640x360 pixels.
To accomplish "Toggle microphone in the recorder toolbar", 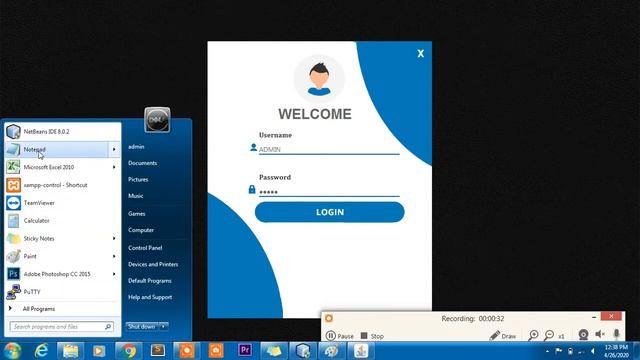I will 617,335.
